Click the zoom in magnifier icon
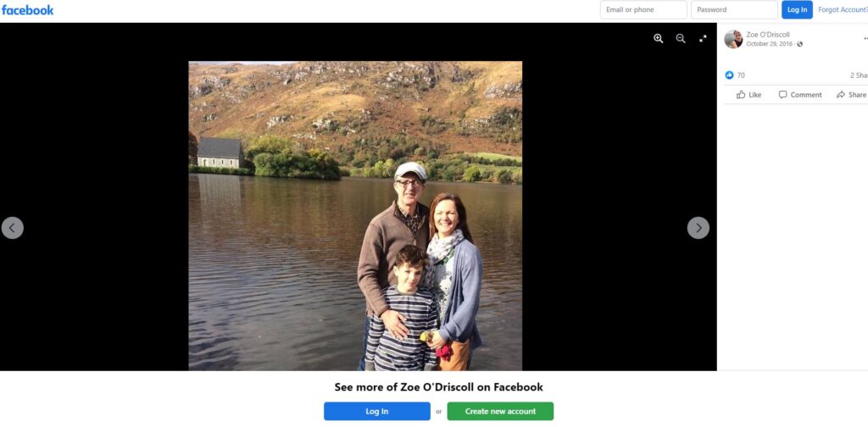This screenshot has height=427, width=868. (658, 38)
